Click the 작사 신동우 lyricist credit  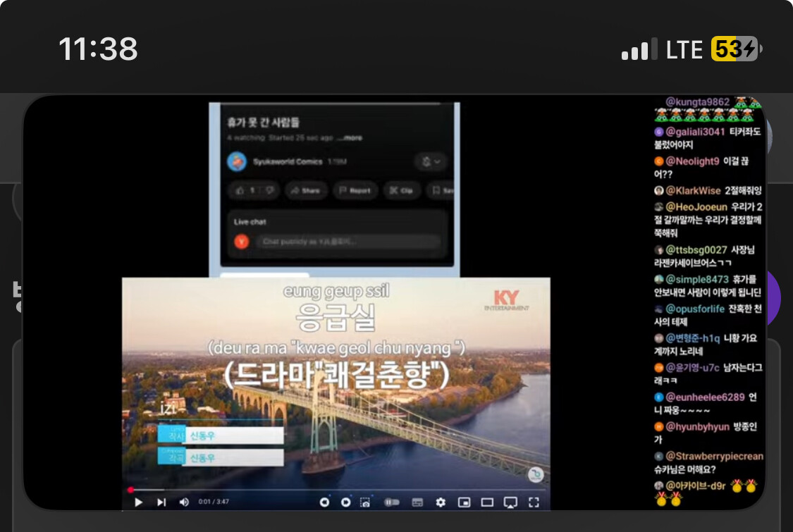pos(220,435)
